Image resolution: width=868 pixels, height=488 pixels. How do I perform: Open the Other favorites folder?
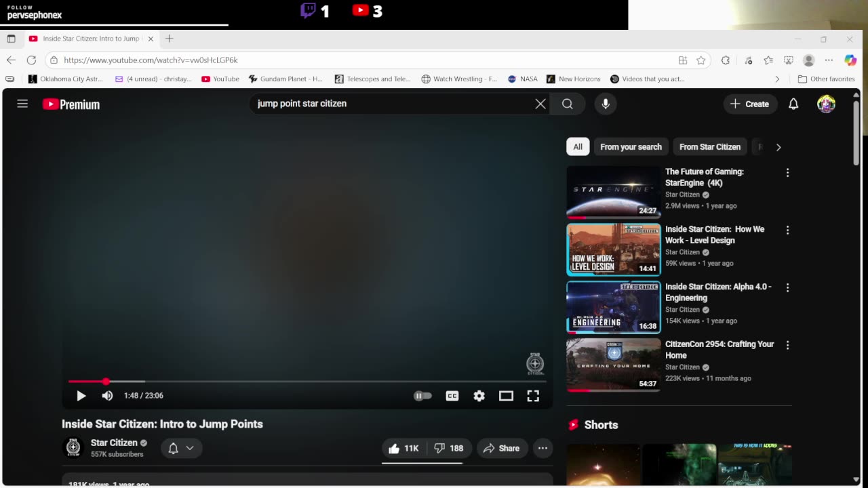tap(827, 79)
